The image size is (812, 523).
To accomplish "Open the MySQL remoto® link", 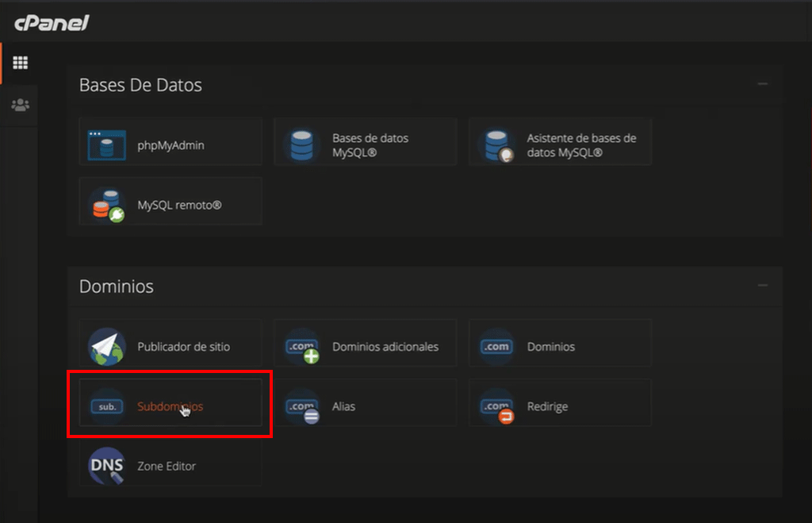I will pos(180,205).
